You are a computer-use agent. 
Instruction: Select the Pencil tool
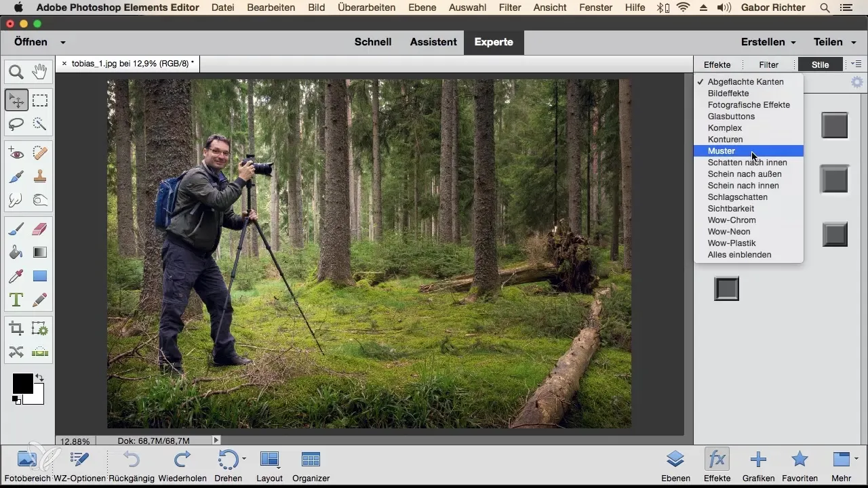pos(40,299)
